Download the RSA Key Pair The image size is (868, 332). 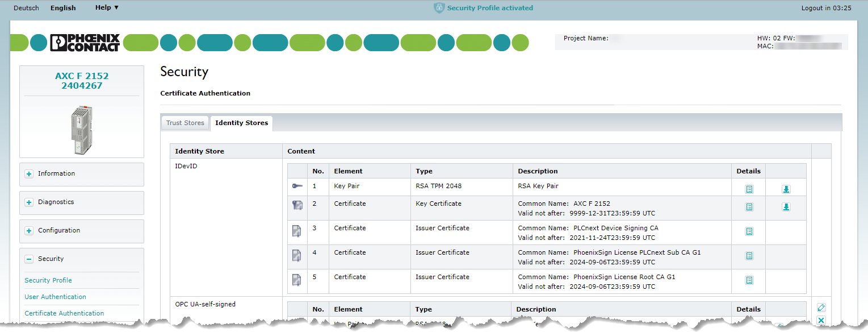click(x=786, y=189)
